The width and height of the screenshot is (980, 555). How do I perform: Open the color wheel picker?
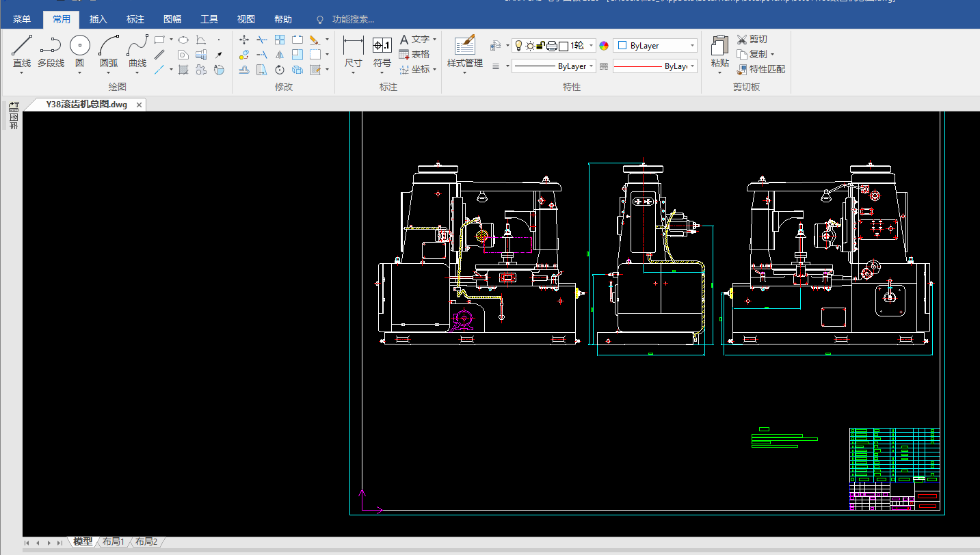(604, 46)
